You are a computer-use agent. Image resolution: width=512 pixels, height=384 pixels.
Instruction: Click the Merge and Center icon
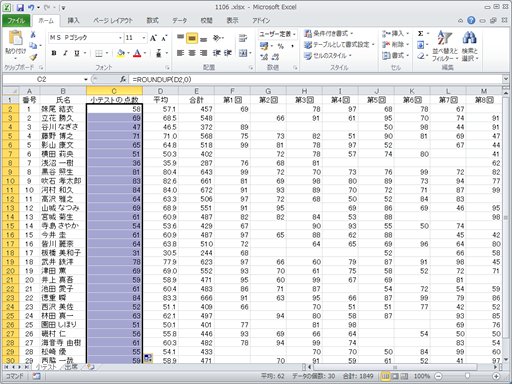[x=243, y=53]
